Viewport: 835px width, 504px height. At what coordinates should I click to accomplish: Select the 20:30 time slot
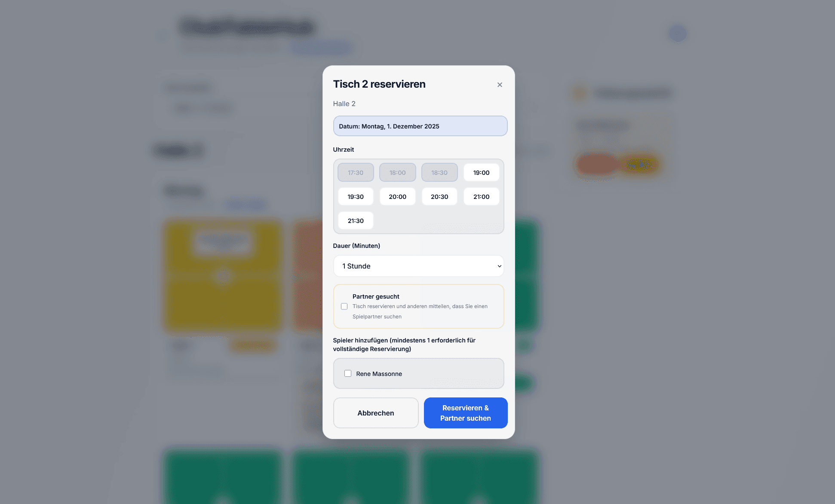tap(439, 196)
